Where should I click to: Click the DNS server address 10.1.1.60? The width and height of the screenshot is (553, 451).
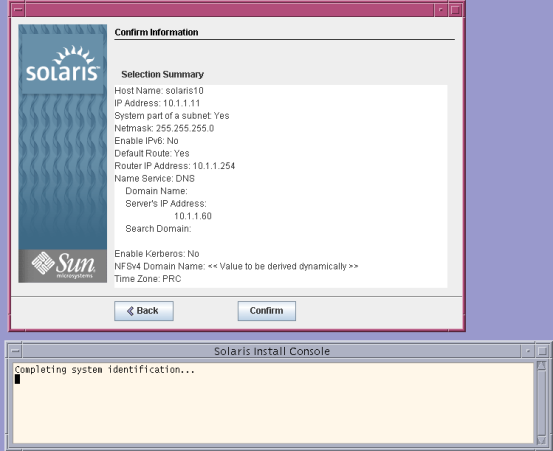193,216
